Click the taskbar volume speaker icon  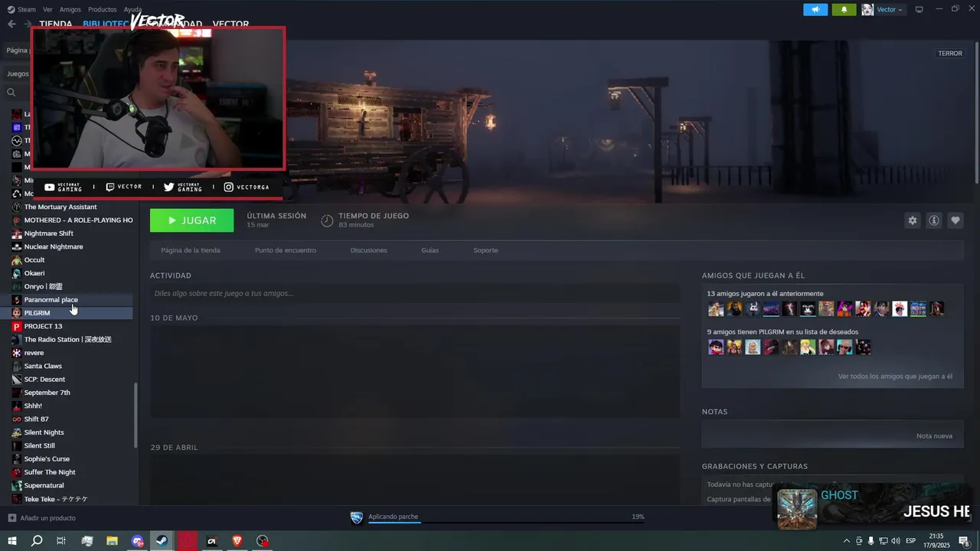896,541
